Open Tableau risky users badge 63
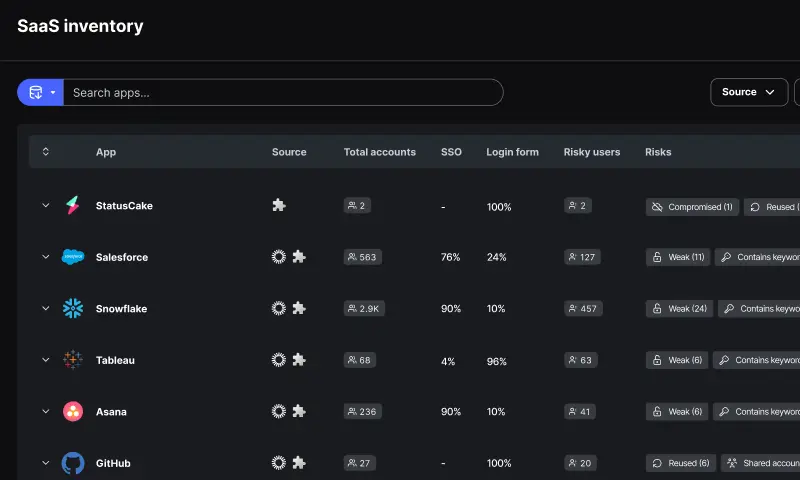 coord(581,360)
